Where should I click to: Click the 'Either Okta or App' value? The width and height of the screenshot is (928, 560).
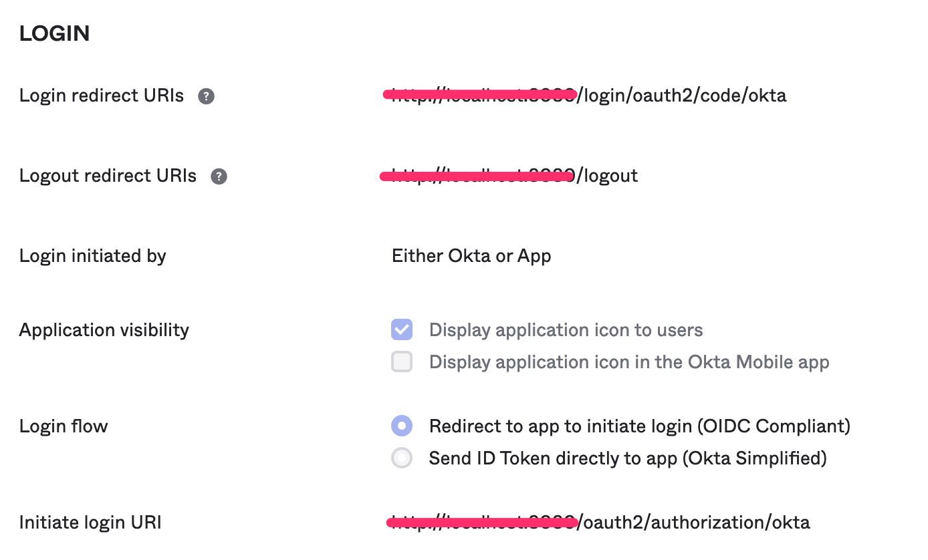tap(471, 256)
